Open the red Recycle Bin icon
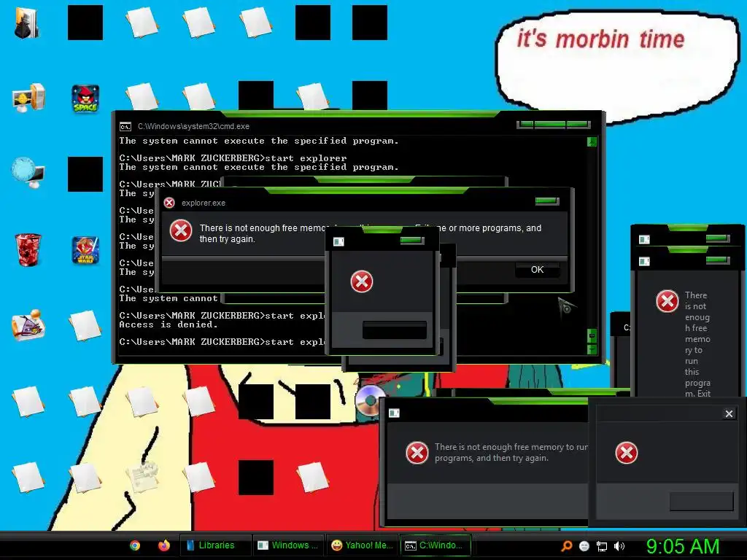Image resolution: width=747 pixels, height=560 pixels. pyautogui.click(x=28, y=249)
